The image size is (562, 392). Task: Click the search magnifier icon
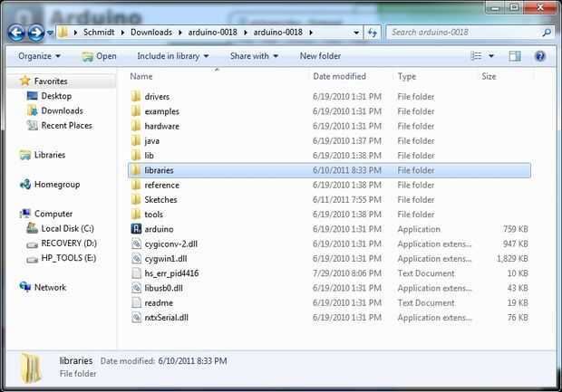click(x=547, y=33)
